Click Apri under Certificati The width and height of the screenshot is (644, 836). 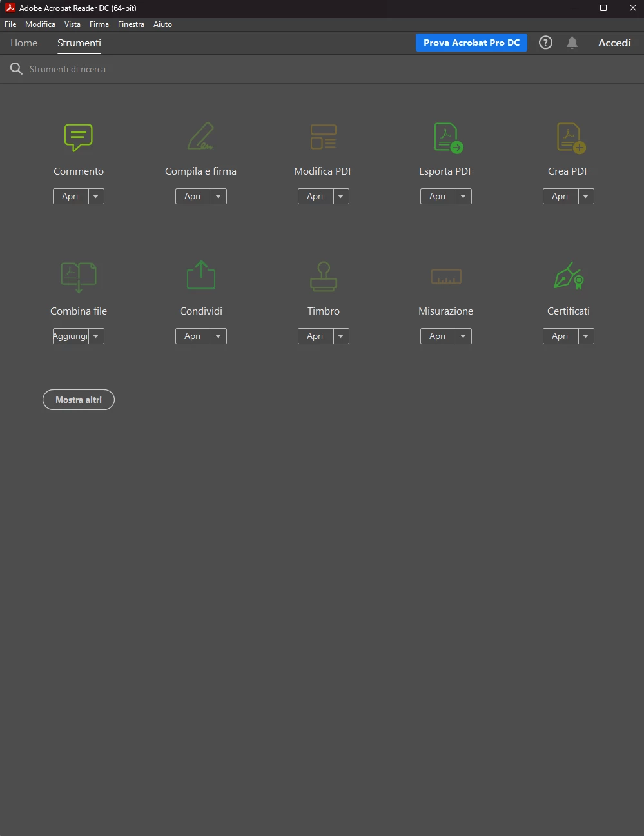tap(560, 336)
